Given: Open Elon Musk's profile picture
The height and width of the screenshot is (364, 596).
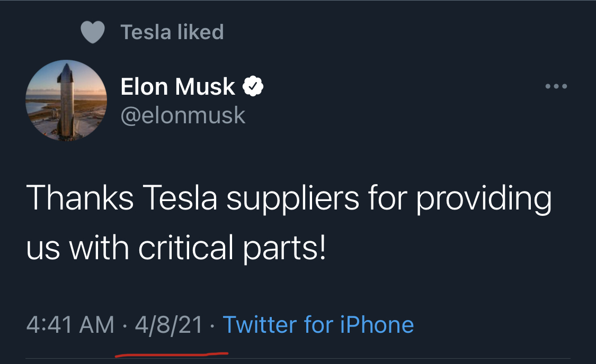Looking at the screenshot, I should pos(66,100).
